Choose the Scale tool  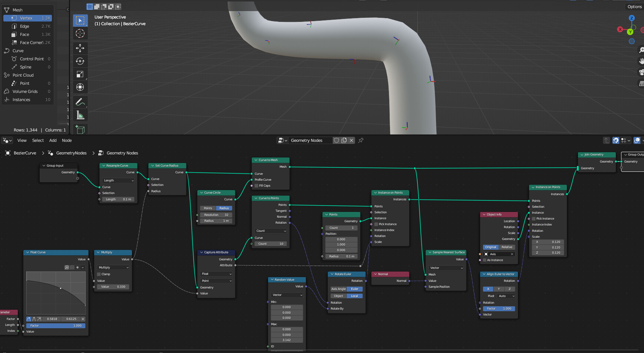80,74
